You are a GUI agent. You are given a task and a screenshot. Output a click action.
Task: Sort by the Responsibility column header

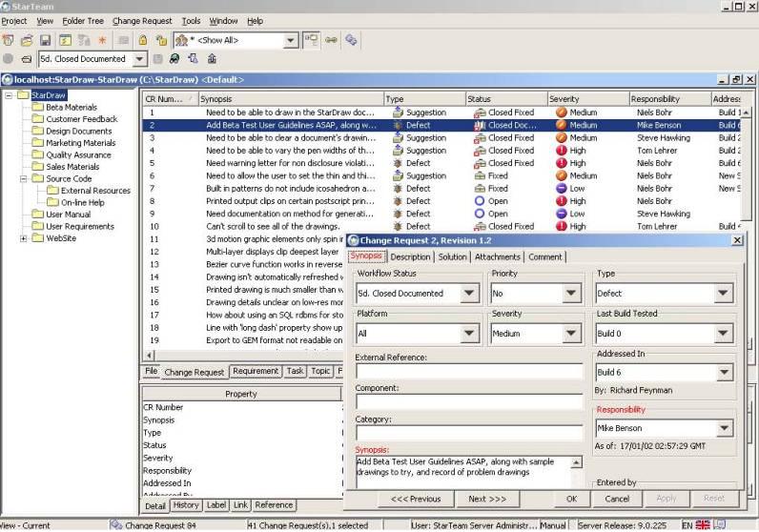coord(670,99)
